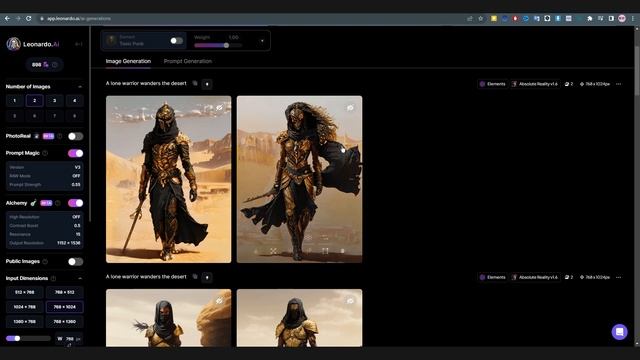
Task: Switch to the Prompt Generation tab
Action: (x=188, y=61)
